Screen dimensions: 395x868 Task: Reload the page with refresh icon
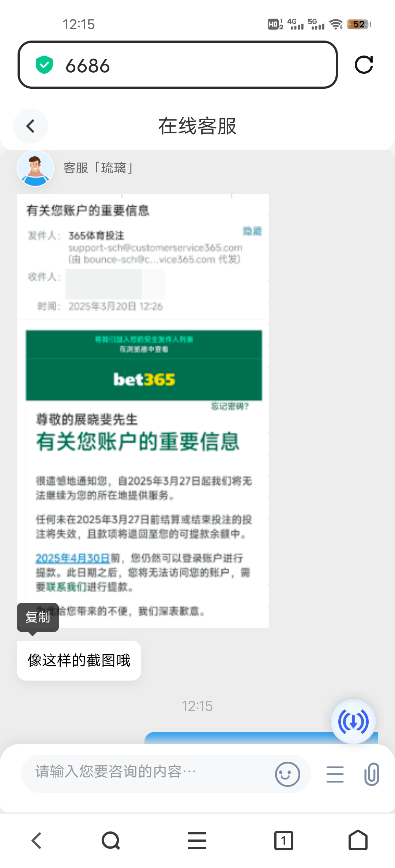(x=364, y=65)
